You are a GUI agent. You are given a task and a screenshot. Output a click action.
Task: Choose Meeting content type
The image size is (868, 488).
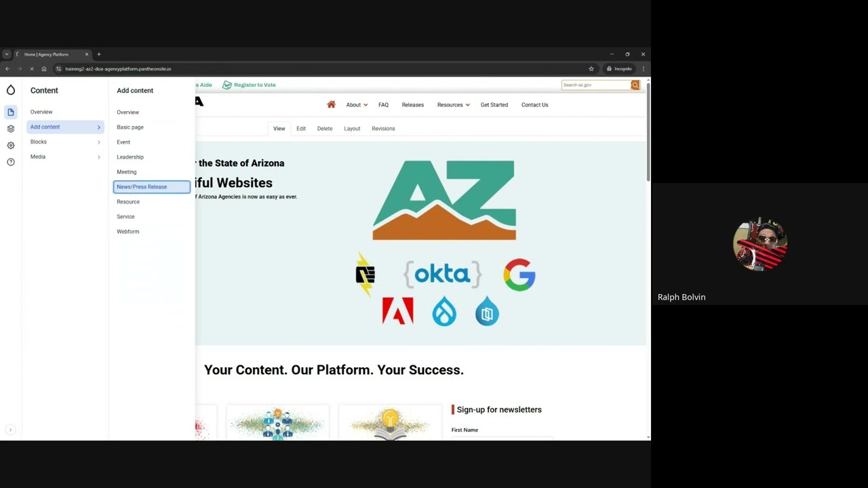click(127, 172)
